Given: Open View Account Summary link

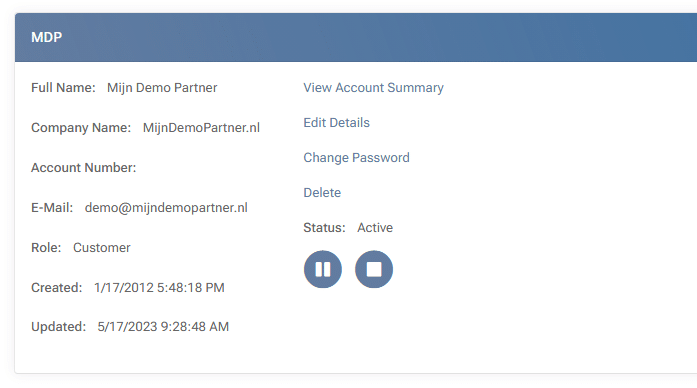Looking at the screenshot, I should (x=373, y=88).
